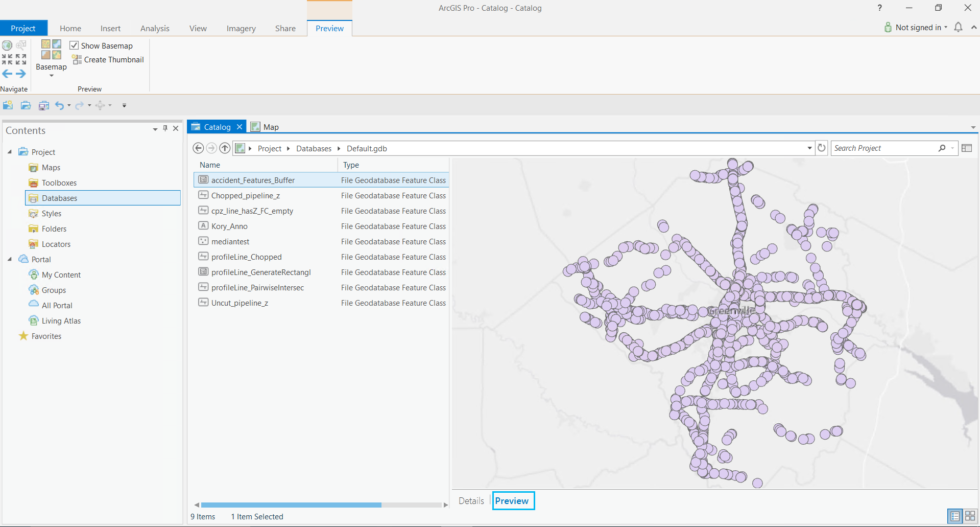Switch to the Details tab

pyautogui.click(x=471, y=501)
